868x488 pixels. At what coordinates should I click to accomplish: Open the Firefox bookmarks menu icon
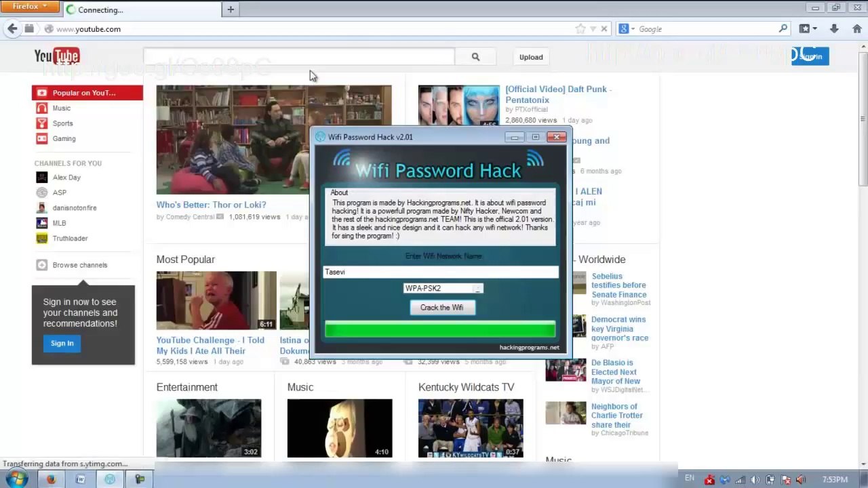click(808, 28)
